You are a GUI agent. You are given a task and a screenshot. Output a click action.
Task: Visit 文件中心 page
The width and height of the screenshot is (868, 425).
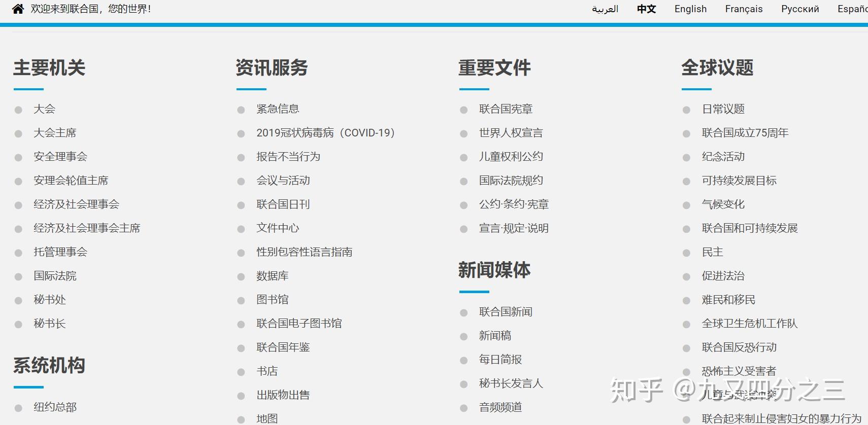pyautogui.click(x=278, y=228)
